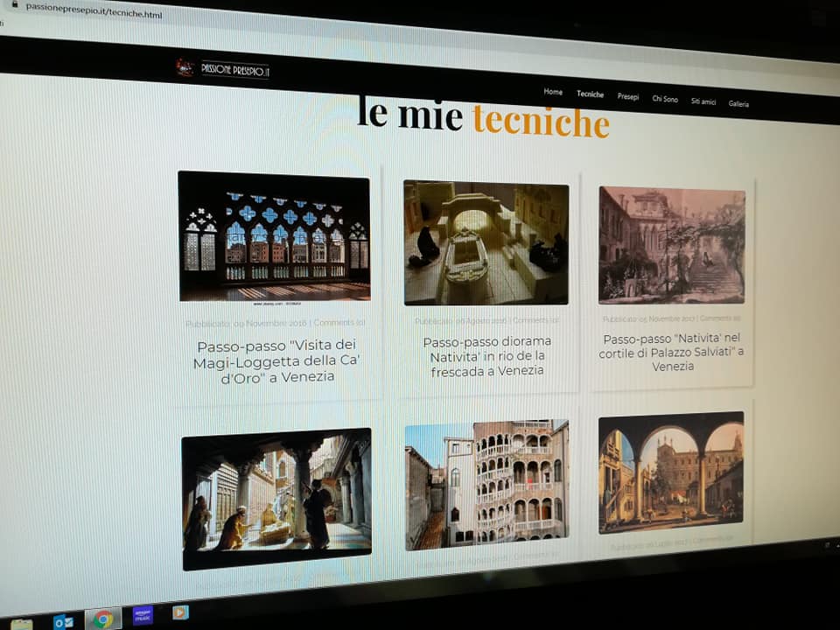Image resolution: width=840 pixels, height=630 pixels.
Task: Navigate to Siti amici
Action: pos(703,101)
